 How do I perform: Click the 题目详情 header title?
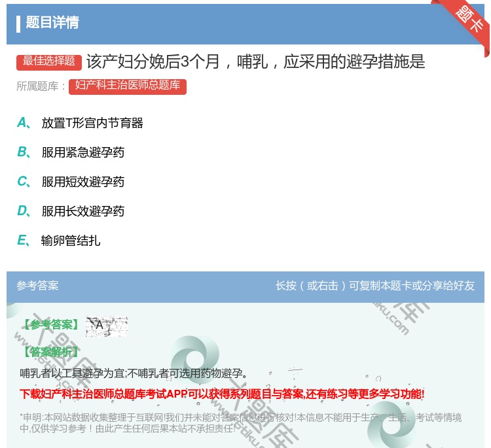pyautogui.click(x=52, y=22)
